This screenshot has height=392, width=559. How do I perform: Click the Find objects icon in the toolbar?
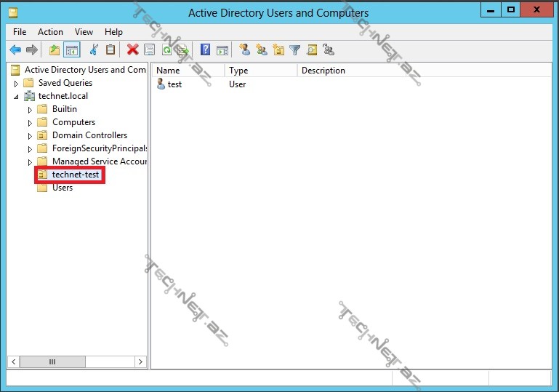(x=312, y=50)
